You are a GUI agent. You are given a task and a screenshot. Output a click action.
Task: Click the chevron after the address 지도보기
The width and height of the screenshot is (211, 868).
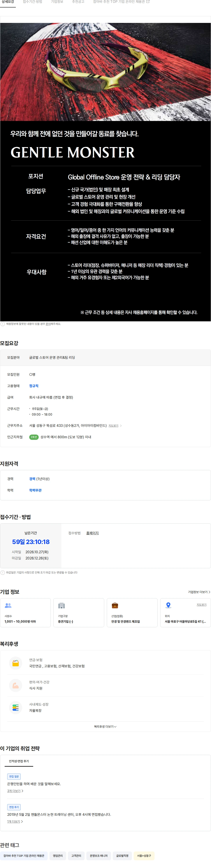point(121,426)
